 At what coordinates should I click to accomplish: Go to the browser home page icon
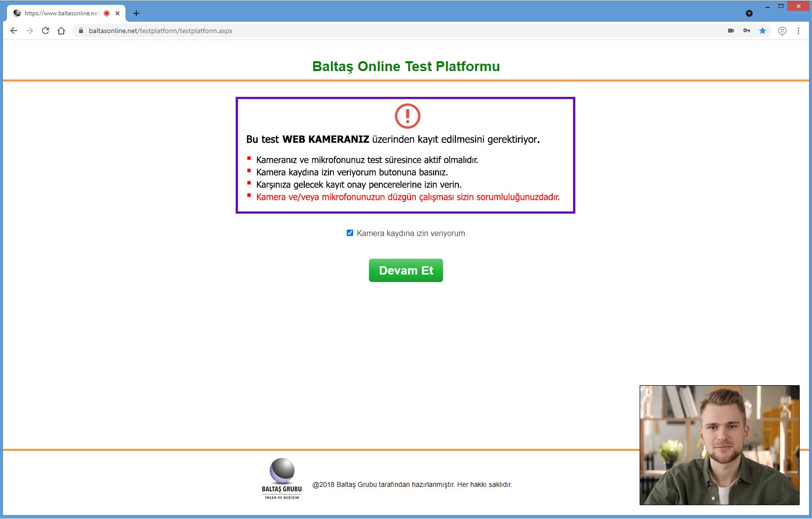61,31
